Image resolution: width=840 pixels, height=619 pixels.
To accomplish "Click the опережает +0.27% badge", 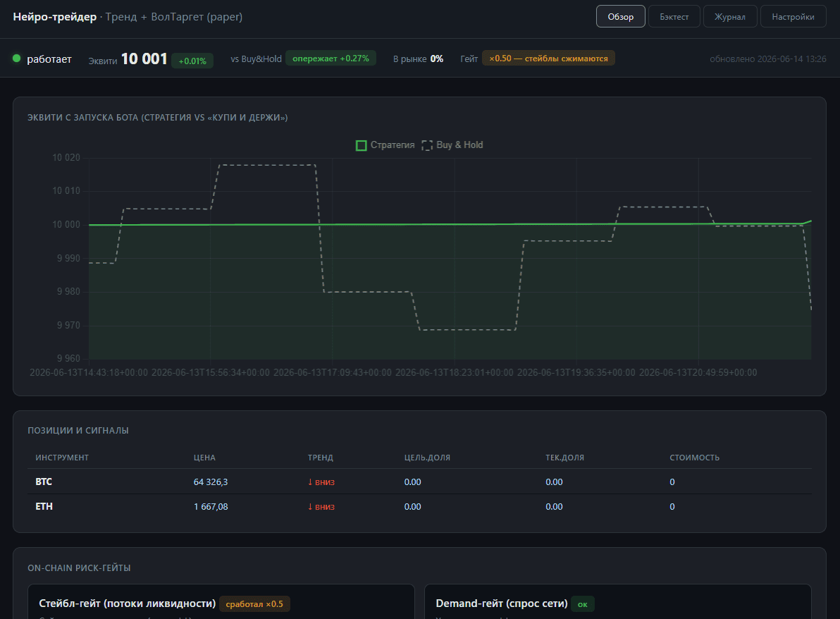I will 331,59.
